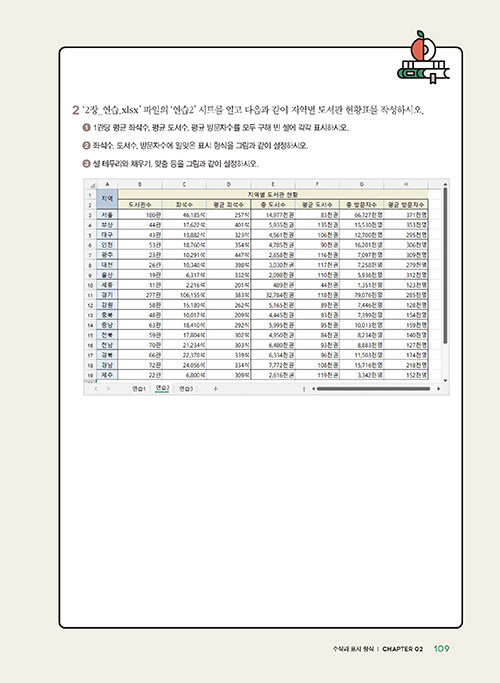
Task: Select column A header
Action: (x=107, y=185)
